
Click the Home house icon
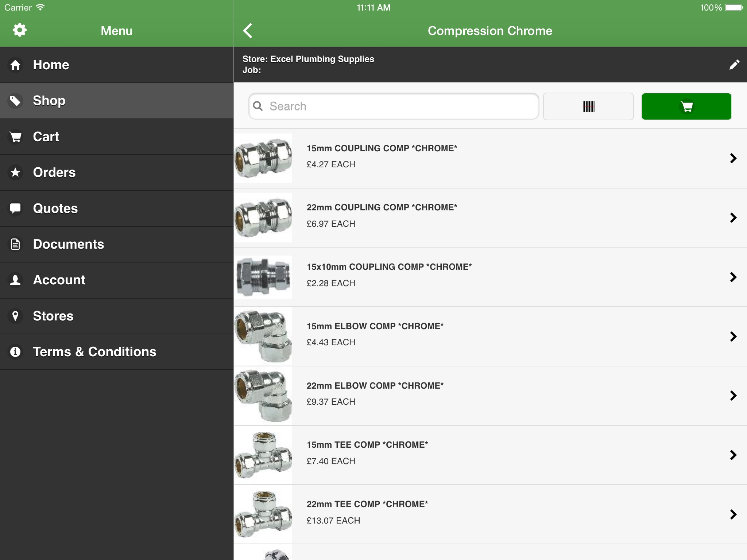click(x=15, y=65)
